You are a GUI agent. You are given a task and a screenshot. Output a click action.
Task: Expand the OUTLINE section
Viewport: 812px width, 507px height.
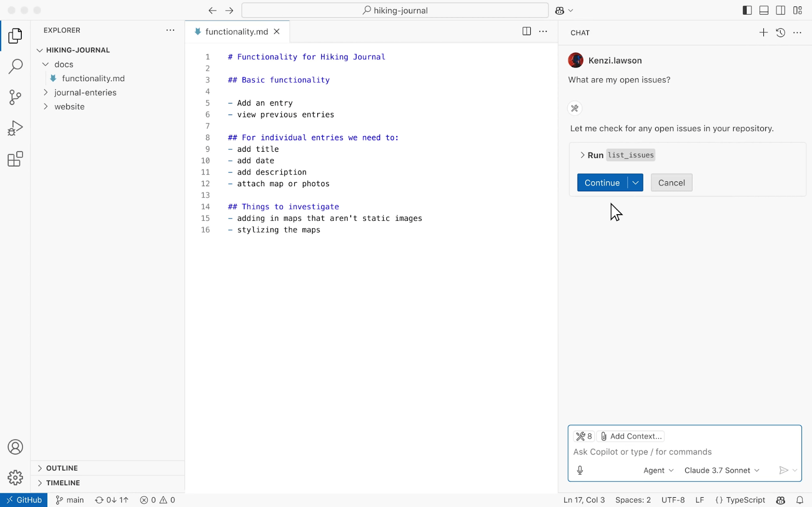(62, 467)
